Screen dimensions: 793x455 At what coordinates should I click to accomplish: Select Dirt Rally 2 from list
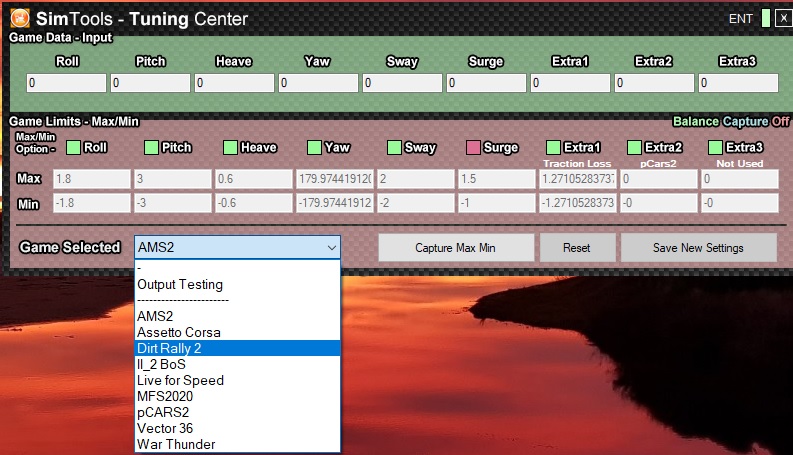[237, 348]
